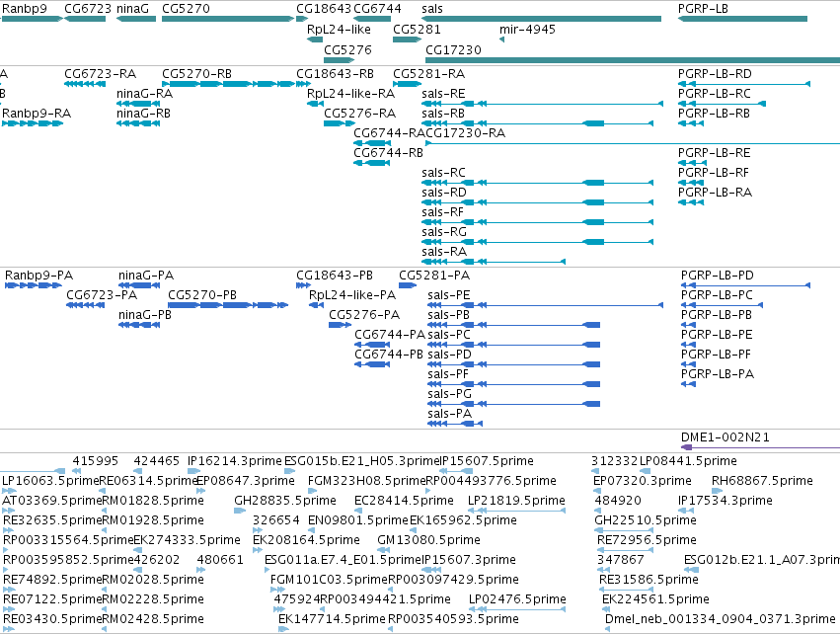Click the Ranbp9 gene label
The height and width of the screenshot is (634, 840).
tap(25, 9)
